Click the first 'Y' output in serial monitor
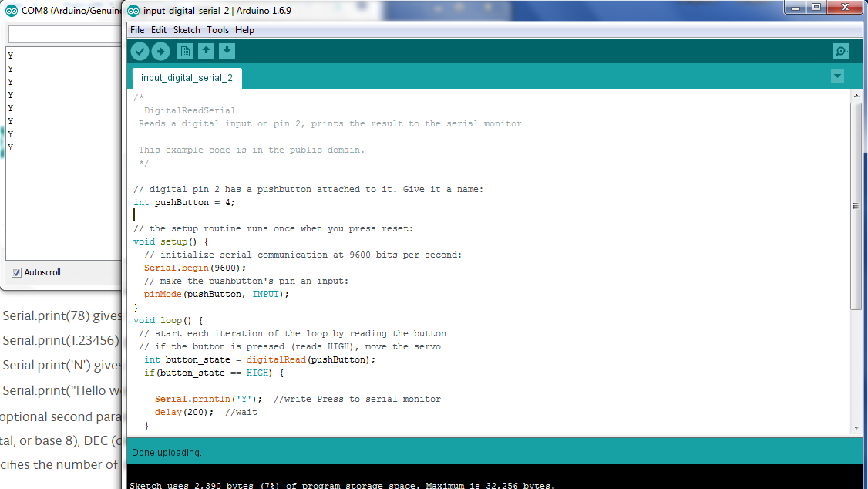 tap(11, 56)
